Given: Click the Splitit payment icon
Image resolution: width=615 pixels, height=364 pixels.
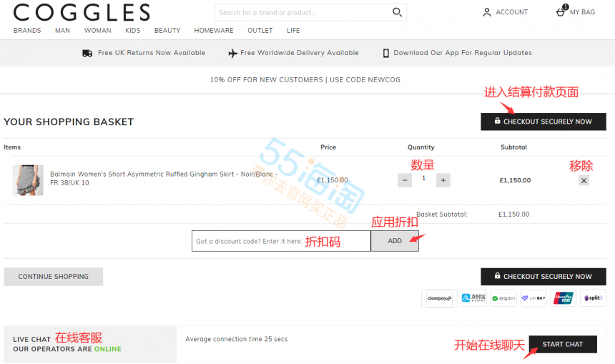Looking at the screenshot, I should (593, 298).
